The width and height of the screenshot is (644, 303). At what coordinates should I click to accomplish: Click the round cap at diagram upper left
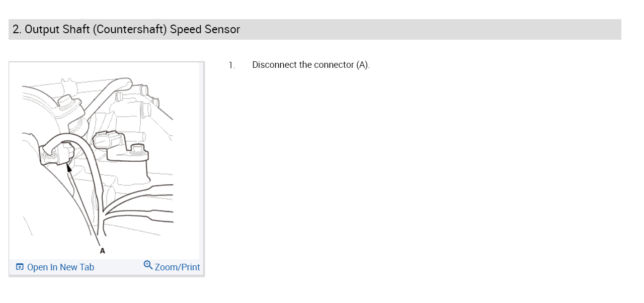point(66,103)
